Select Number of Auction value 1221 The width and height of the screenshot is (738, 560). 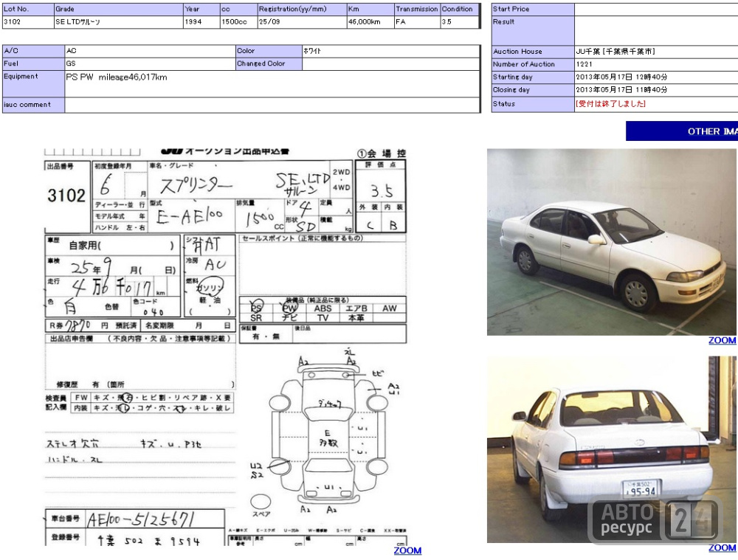coord(584,64)
